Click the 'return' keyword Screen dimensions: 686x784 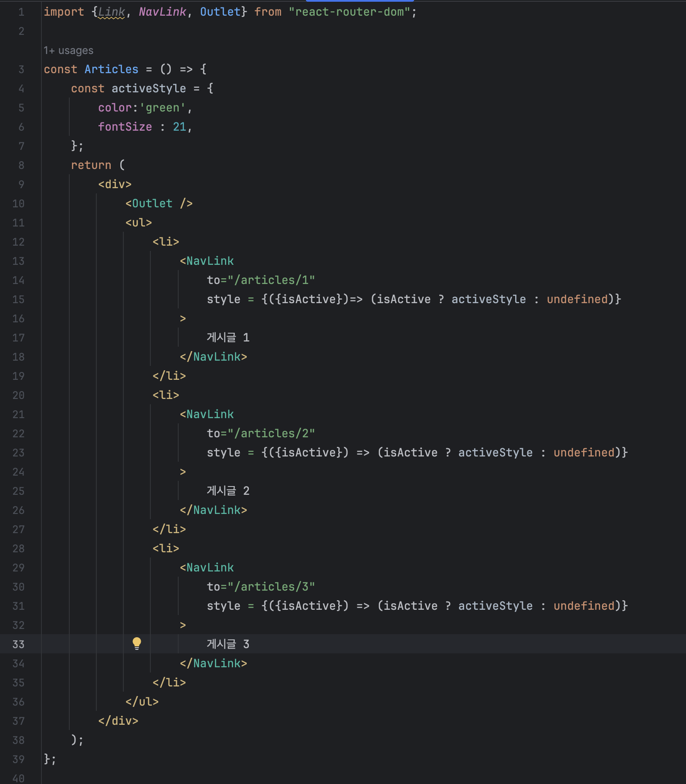click(x=91, y=165)
